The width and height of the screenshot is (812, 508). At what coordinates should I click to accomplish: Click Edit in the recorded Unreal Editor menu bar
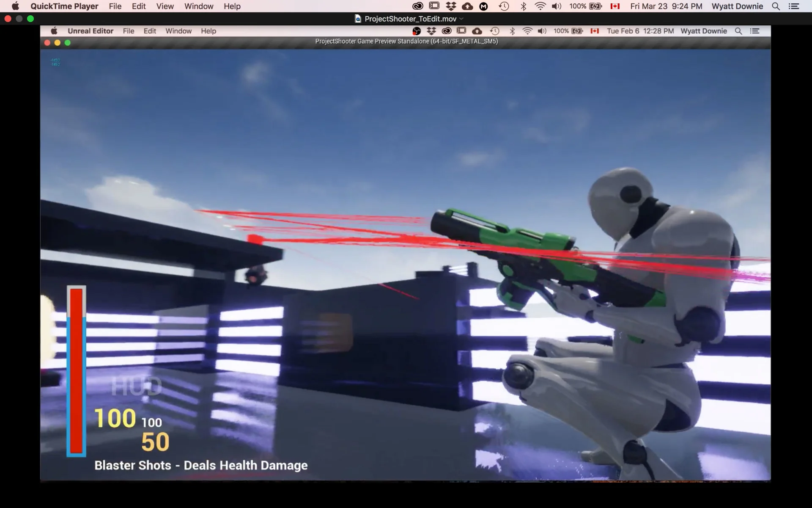pos(150,31)
